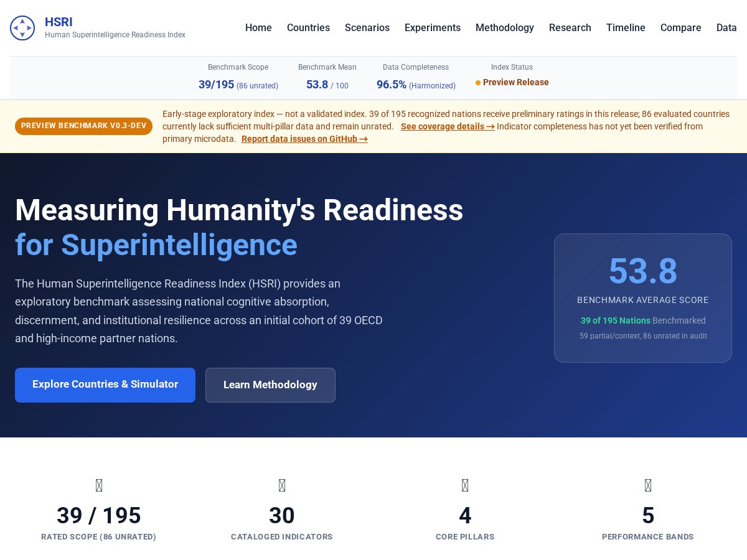Click the icon above 5 performance bands

point(648,485)
